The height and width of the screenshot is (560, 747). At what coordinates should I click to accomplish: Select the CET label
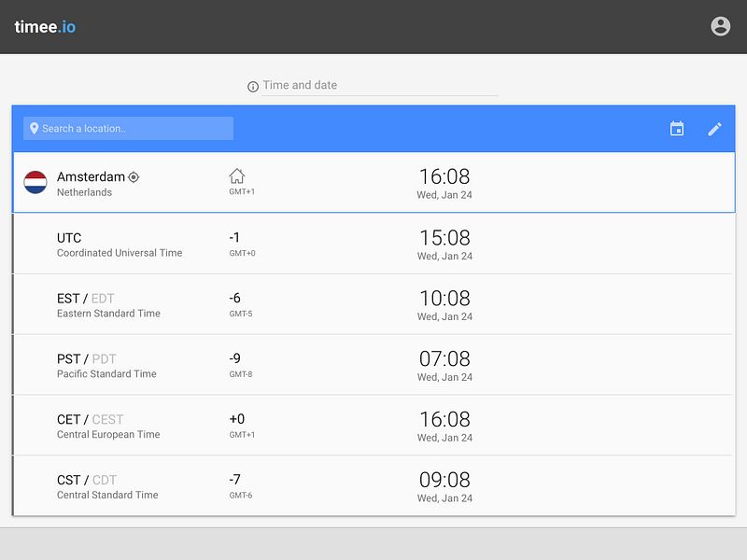coord(68,419)
